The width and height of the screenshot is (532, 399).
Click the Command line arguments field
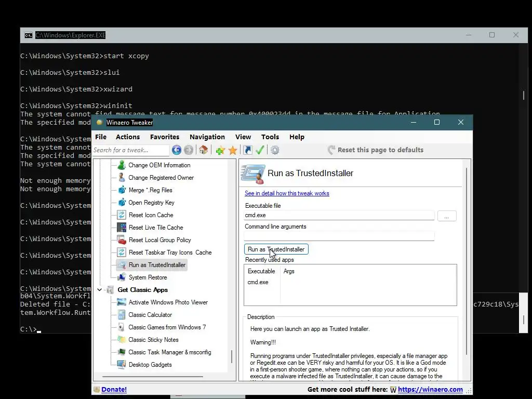point(339,236)
